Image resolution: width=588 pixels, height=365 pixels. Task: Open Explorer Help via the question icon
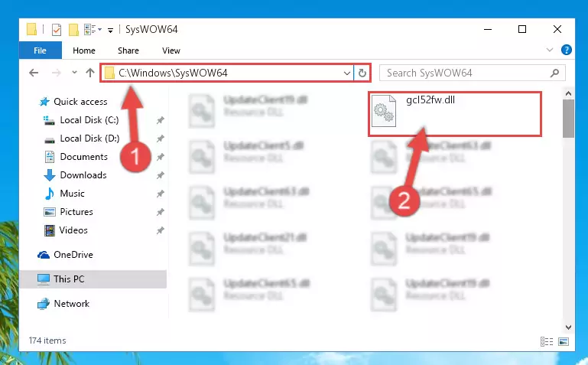point(567,50)
